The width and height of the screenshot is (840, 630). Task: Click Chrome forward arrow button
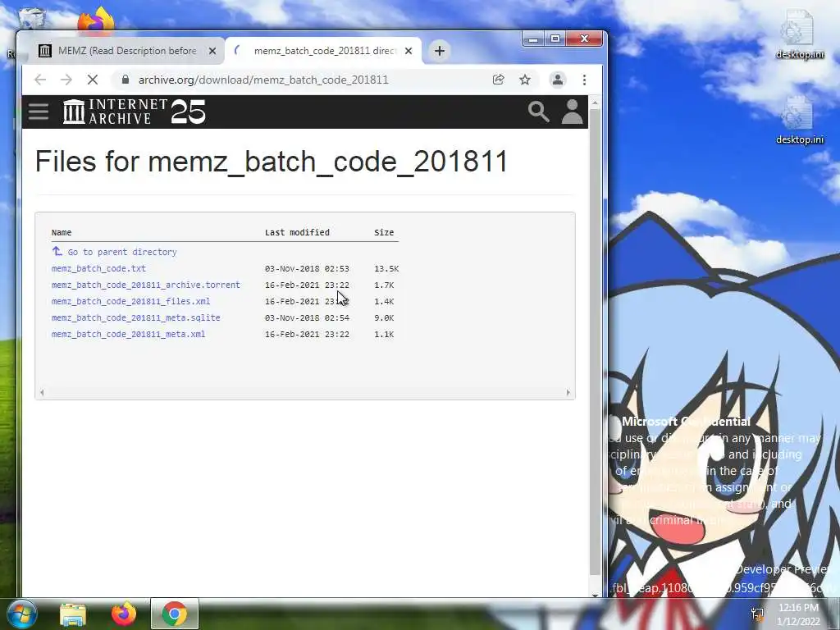point(66,80)
